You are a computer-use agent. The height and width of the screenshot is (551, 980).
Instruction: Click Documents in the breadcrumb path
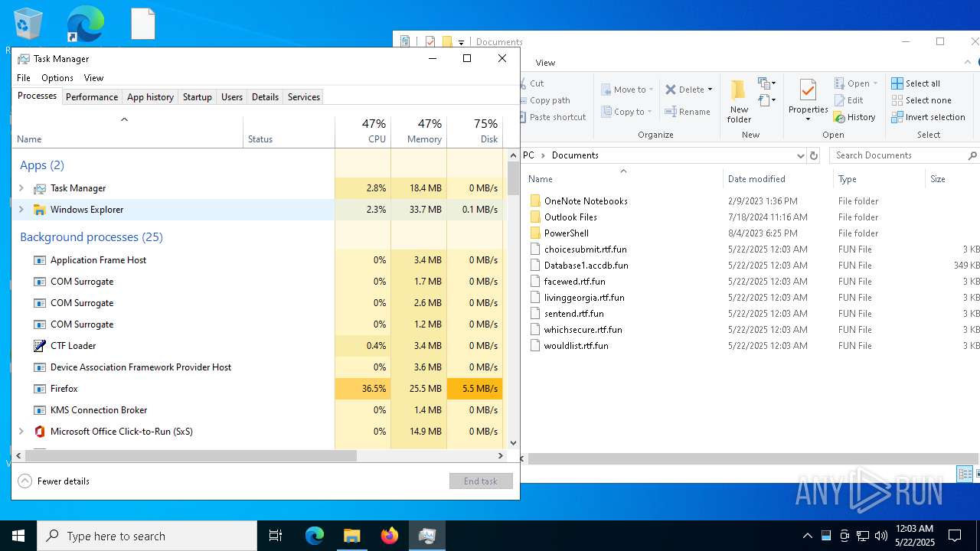(575, 155)
